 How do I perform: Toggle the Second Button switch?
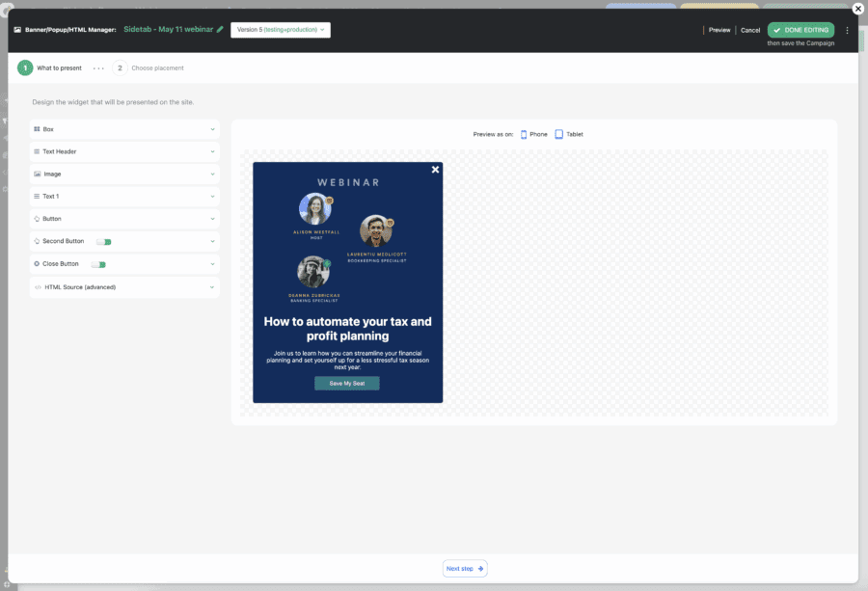(100, 241)
